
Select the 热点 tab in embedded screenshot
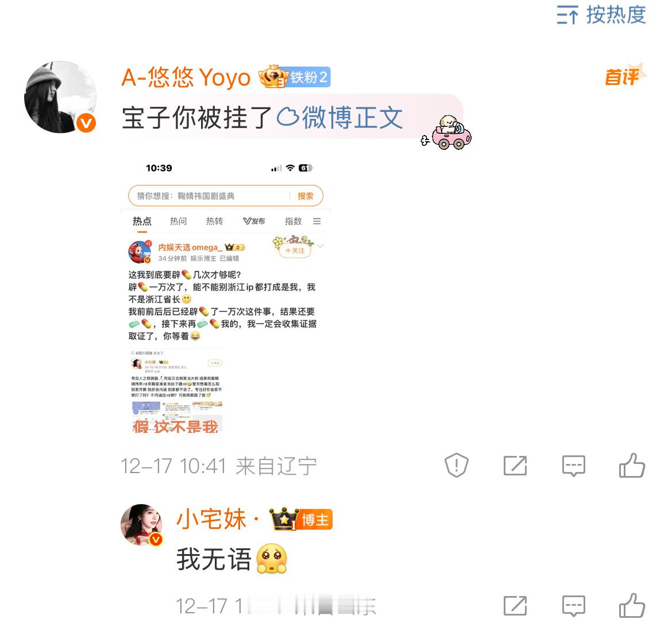click(142, 221)
